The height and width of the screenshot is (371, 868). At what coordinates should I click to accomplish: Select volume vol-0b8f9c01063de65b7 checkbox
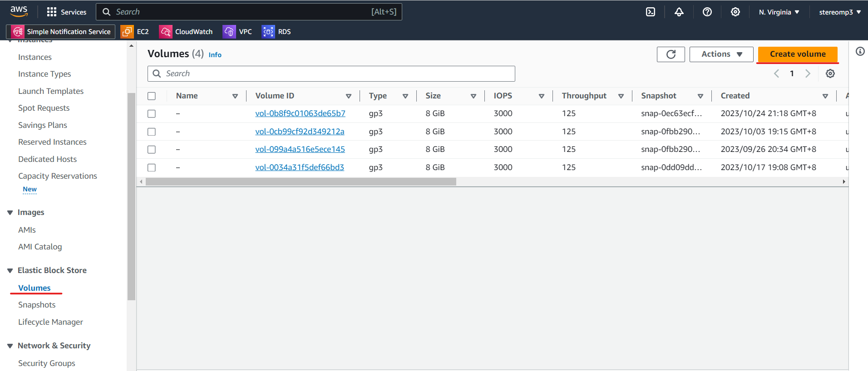click(x=152, y=114)
